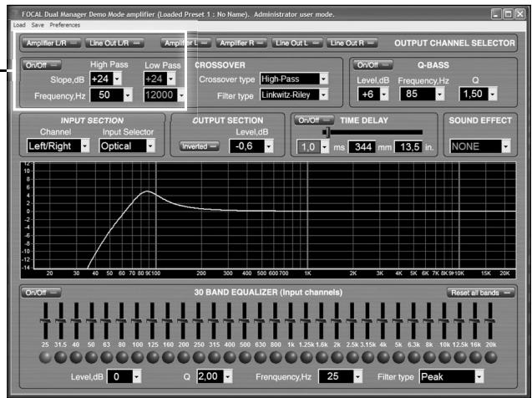
Task: Open the High Pass frequency dropdown showing 50
Action: click(x=128, y=95)
